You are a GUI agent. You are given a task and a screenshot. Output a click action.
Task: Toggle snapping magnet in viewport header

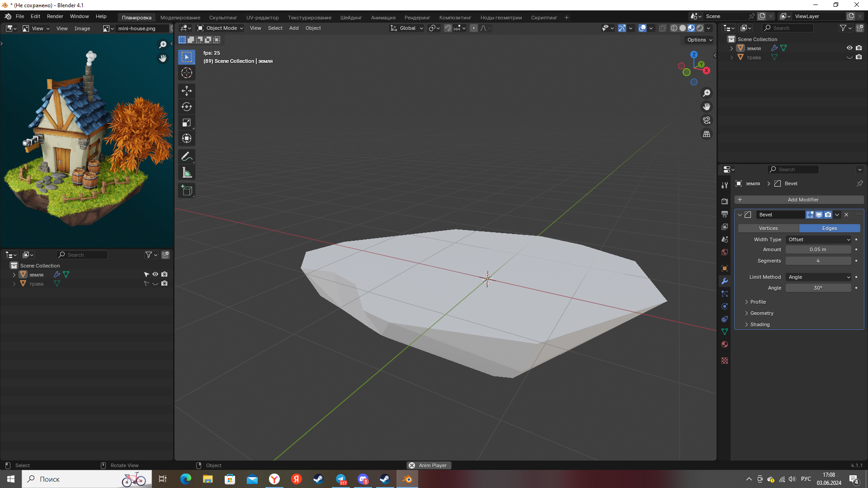[x=448, y=28]
